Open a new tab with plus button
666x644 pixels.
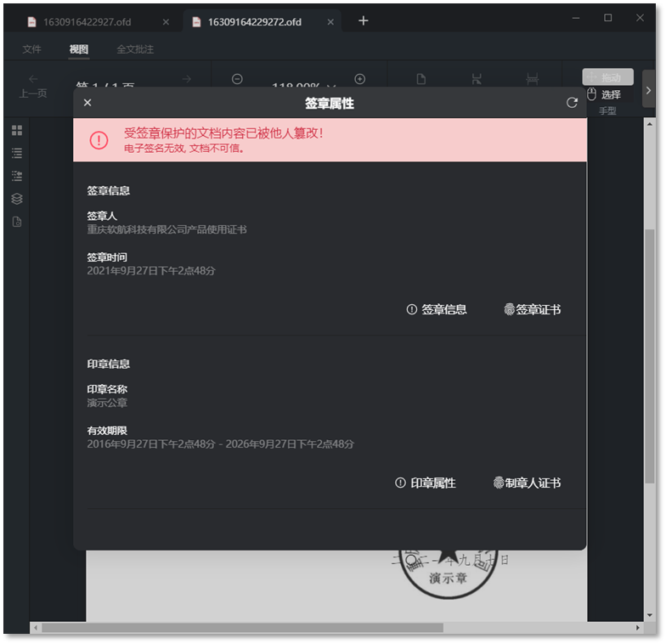tap(364, 20)
